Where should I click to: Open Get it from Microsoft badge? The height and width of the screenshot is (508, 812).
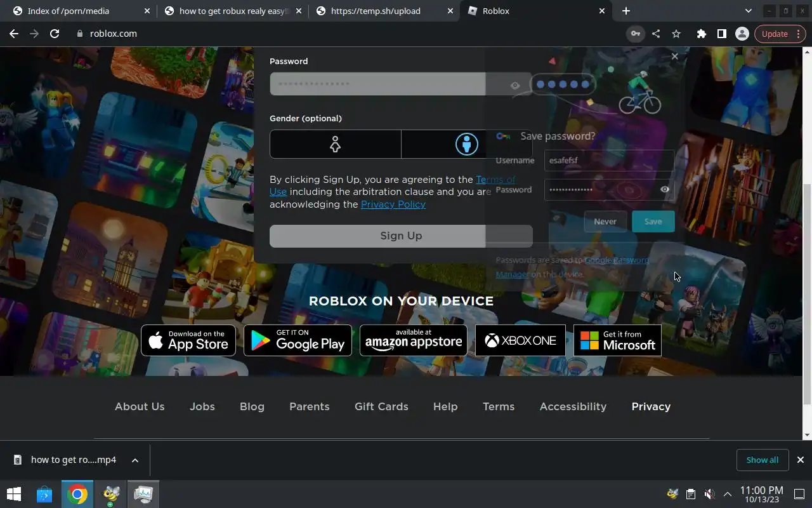[x=617, y=340]
